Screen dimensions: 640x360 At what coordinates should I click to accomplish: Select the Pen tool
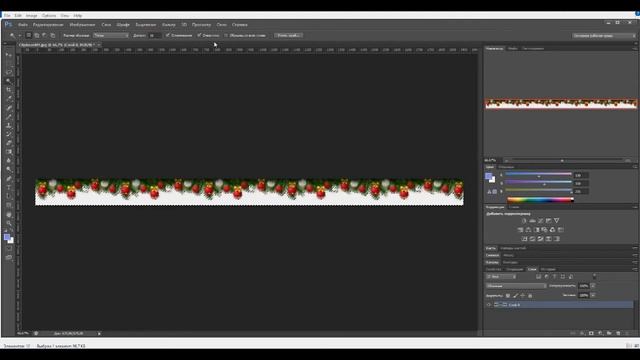(9, 179)
